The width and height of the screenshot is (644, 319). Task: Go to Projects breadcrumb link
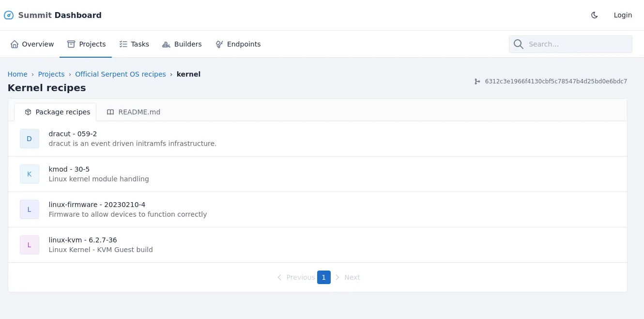pyautogui.click(x=51, y=74)
